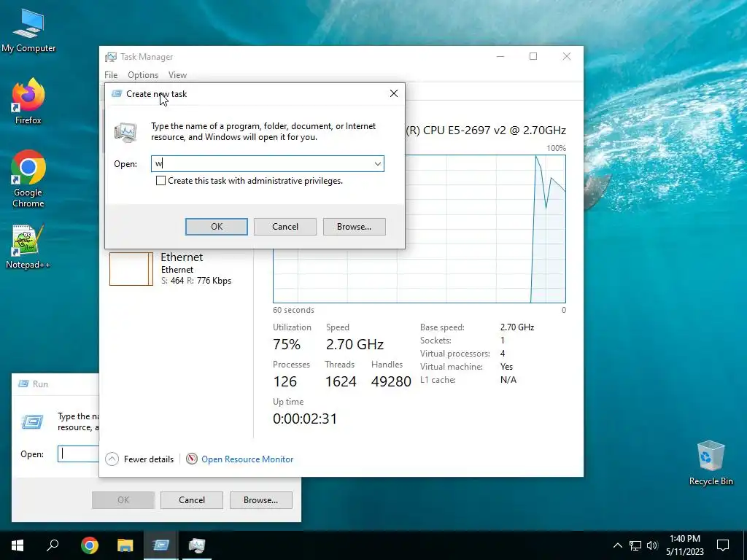The image size is (747, 560).
Task: Click Browse... in the Run dialog
Action: point(260,500)
